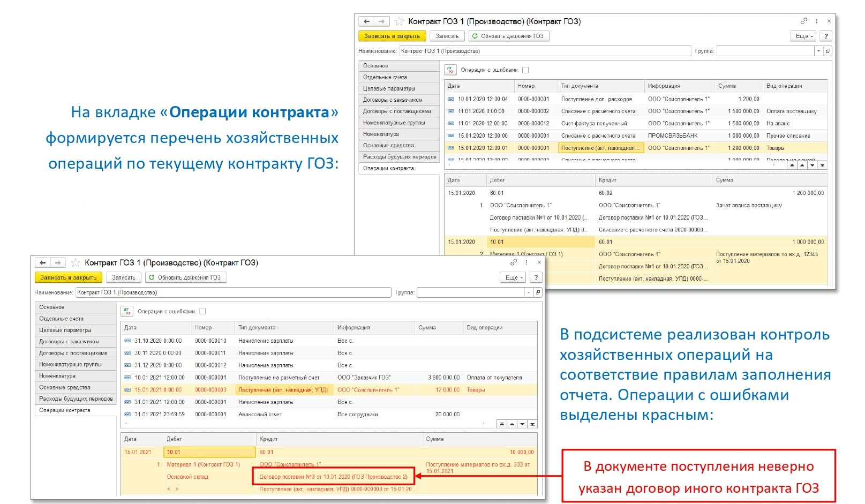Viewport: 865px width, 504px height.
Task: Jump to last row arrow, upper window table
Action: [x=823, y=165]
